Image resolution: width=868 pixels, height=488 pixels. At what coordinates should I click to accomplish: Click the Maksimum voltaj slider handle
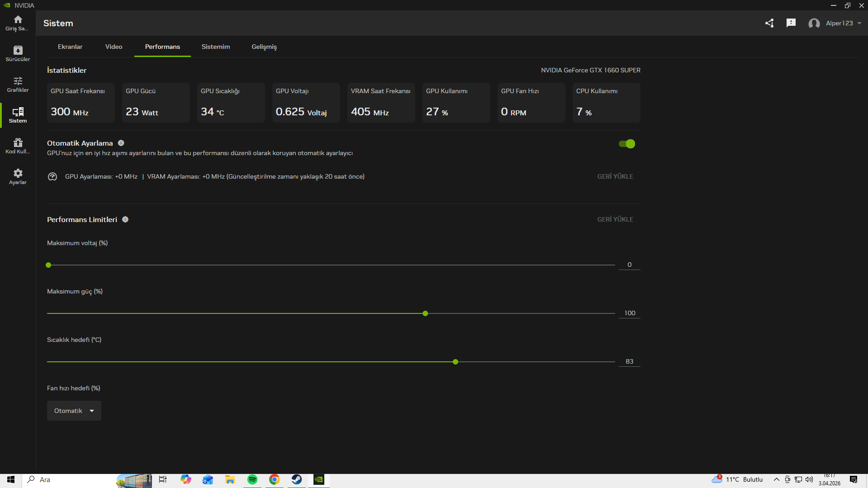48,265
